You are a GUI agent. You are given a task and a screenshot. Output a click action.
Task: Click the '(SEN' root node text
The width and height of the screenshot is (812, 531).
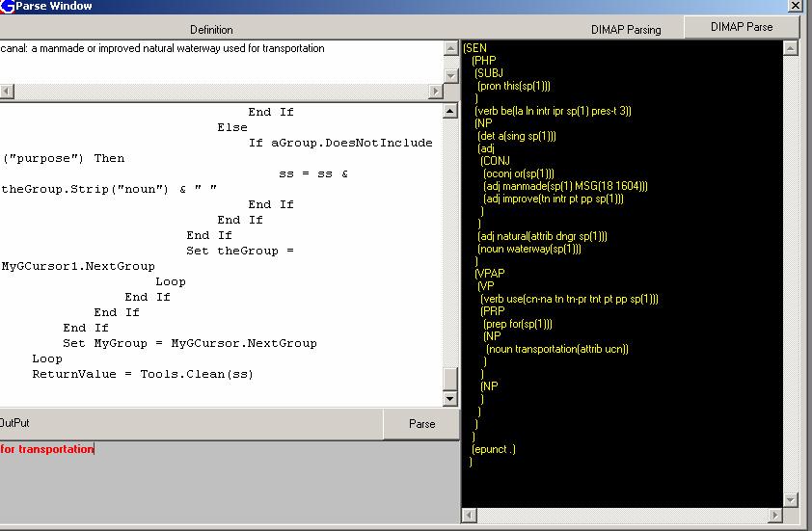(474, 48)
